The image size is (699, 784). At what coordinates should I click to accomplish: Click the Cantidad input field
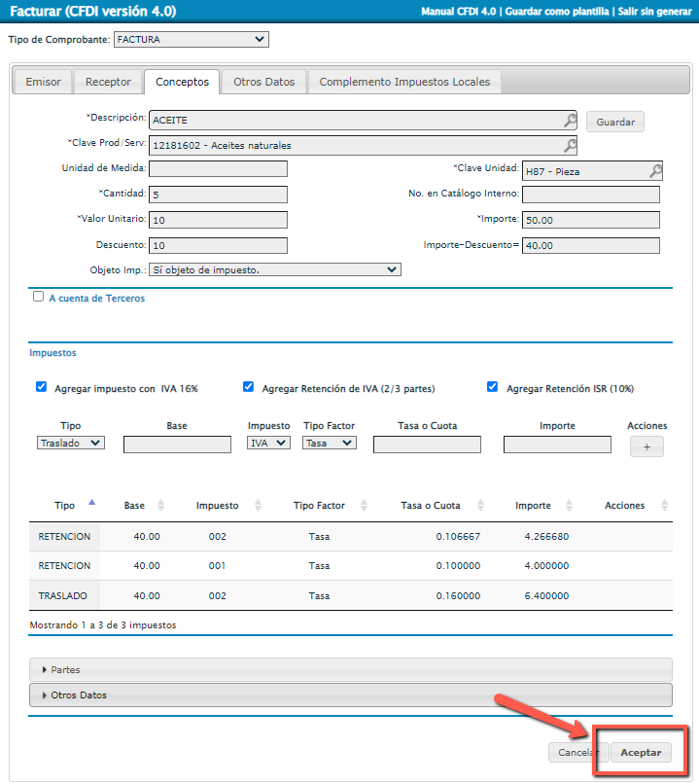click(x=219, y=196)
